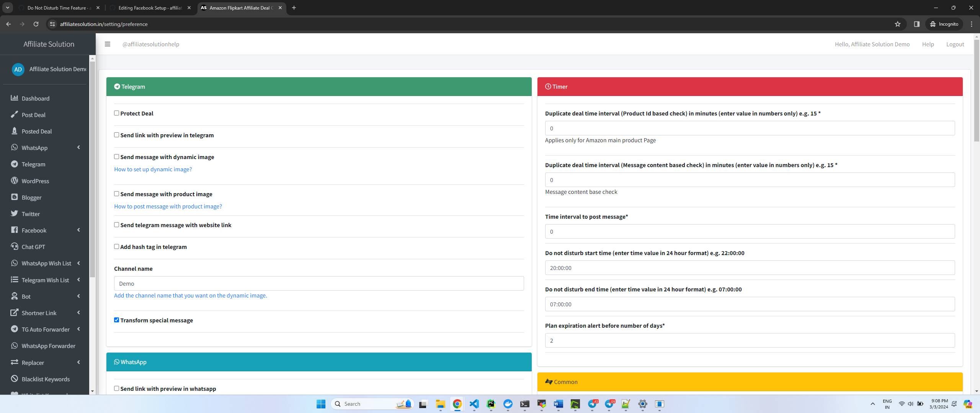Image resolution: width=980 pixels, height=413 pixels.
Task: Tick Add hash tag in telegram
Action: (116, 247)
